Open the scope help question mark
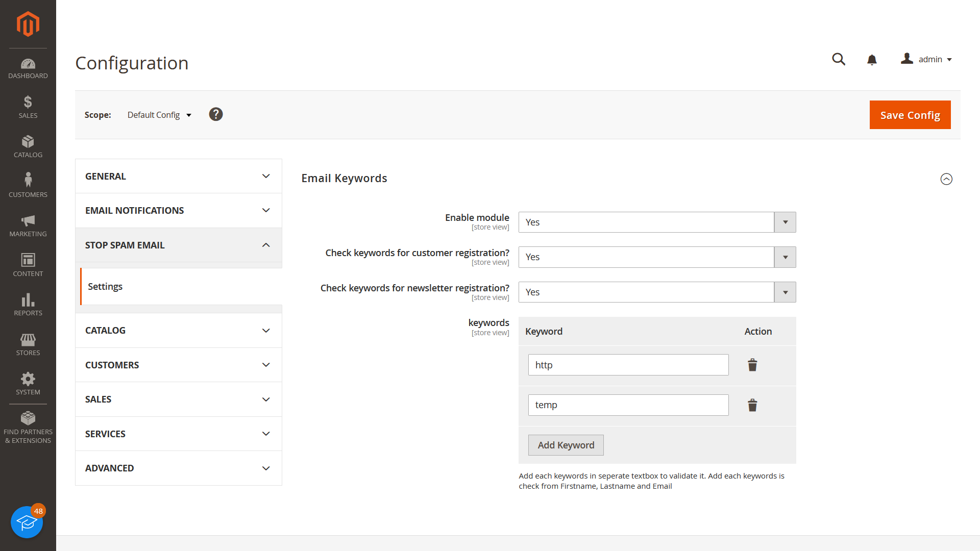Screen dimensions: 980x551 pyautogui.click(x=216, y=114)
